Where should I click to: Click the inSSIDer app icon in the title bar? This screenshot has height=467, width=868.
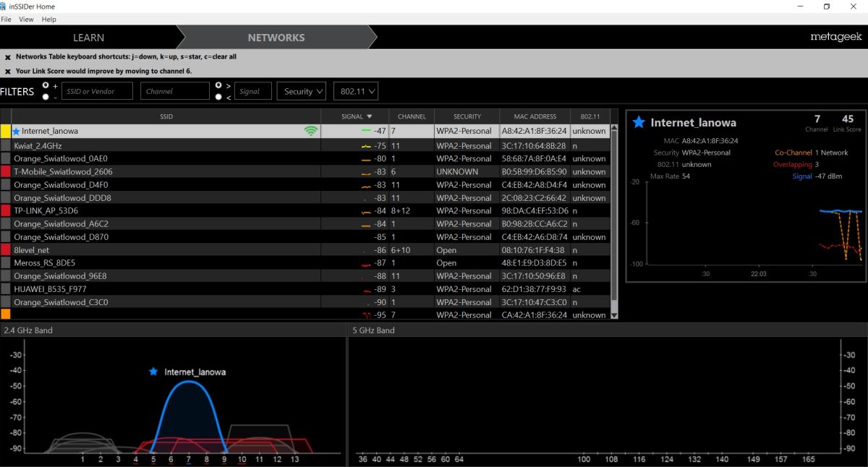(x=4, y=7)
